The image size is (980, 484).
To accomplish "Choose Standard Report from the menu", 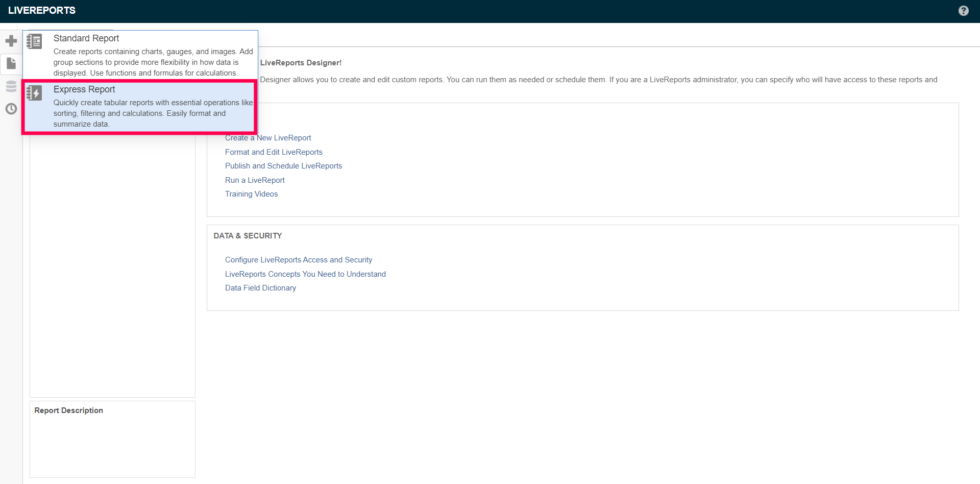I will 140,56.
